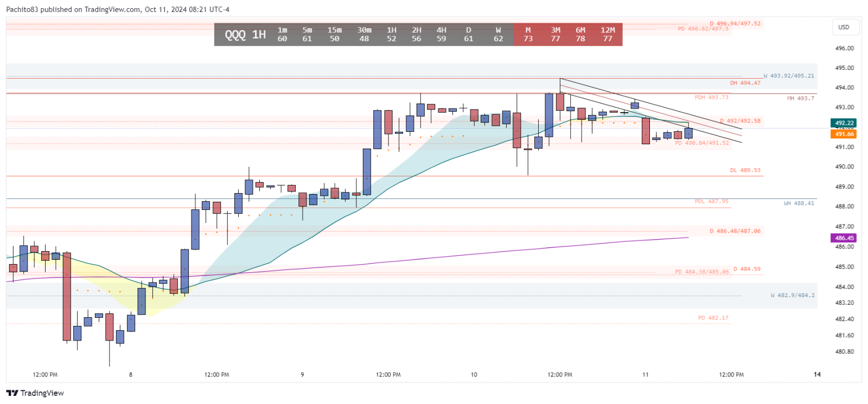868x404 pixels.
Task: Select the 15m 50 timeframe cell
Action: pyautogui.click(x=335, y=35)
